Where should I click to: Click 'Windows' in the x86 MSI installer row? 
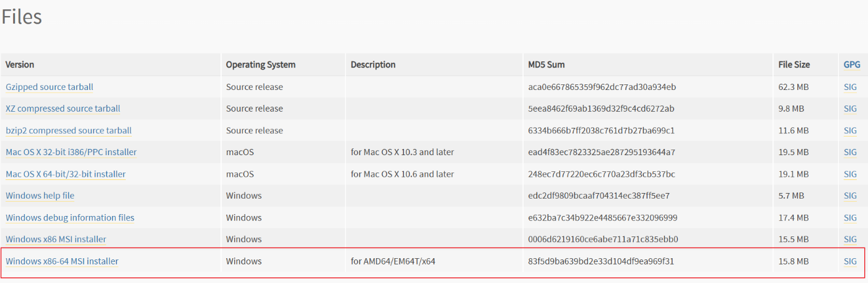tap(244, 239)
